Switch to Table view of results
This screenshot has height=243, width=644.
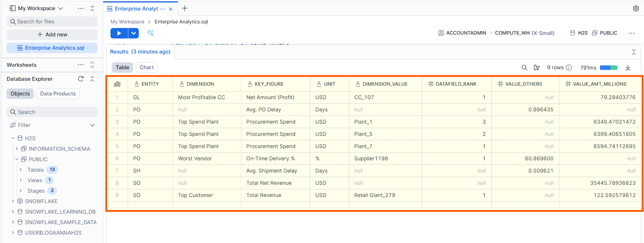(122, 67)
